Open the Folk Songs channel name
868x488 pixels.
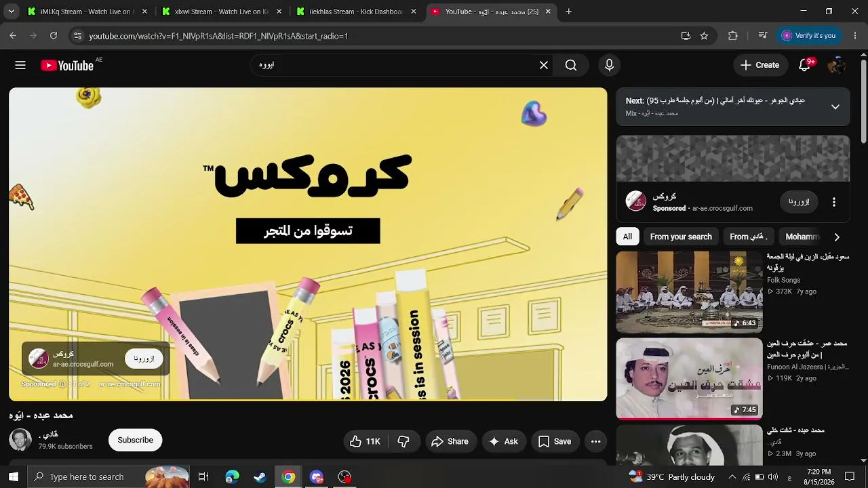tap(783, 280)
